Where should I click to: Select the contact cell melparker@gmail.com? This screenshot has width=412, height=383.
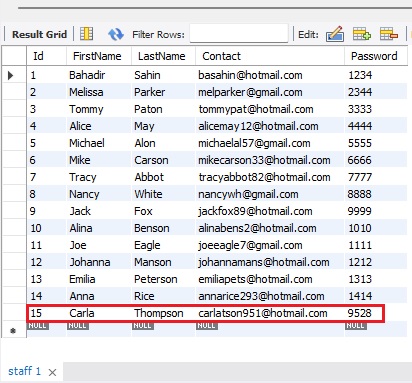(x=270, y=92)
